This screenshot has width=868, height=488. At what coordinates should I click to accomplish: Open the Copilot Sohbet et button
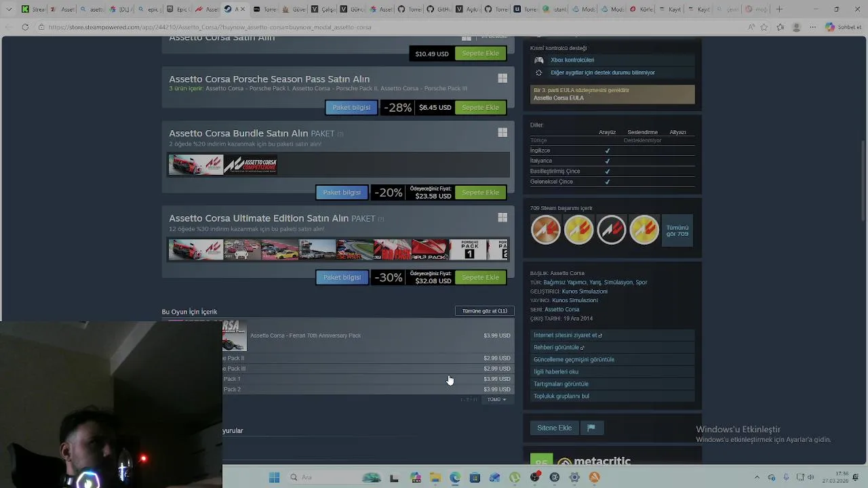(x=844, y=27)
